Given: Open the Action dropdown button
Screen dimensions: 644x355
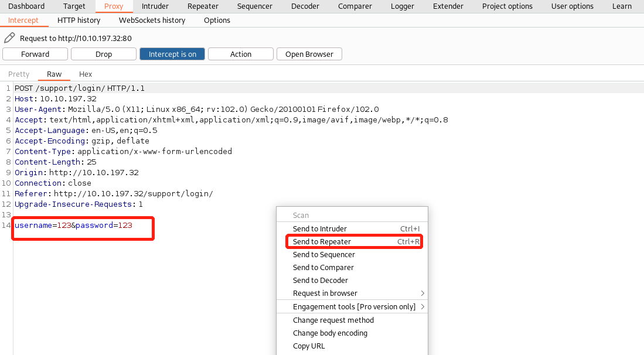Looking at the screenshot, I should (240, 54).
